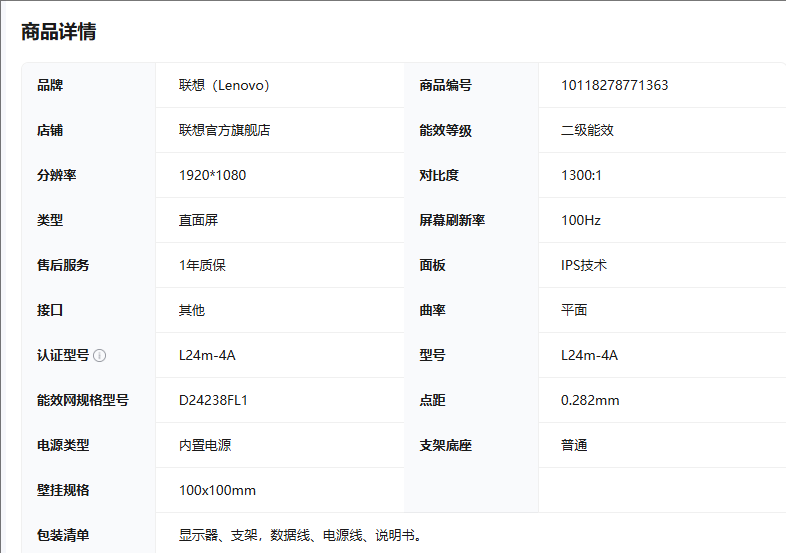
Task: Click the 商品编号 label
Action: click(446, 85)
